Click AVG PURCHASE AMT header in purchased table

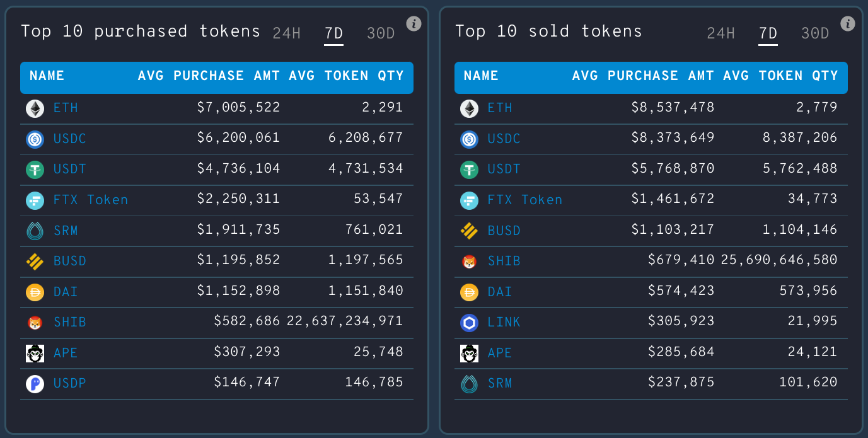click(209, 76)
